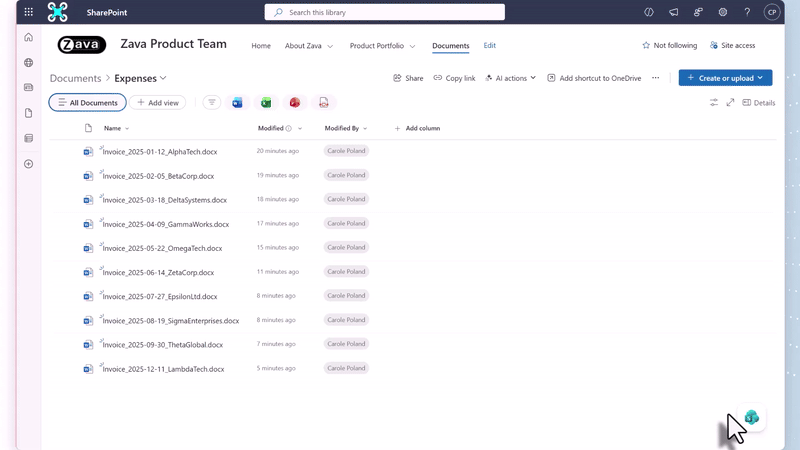Open Site access settings
The height and width of the screenshot is (450, 800).
click(732, 45)
